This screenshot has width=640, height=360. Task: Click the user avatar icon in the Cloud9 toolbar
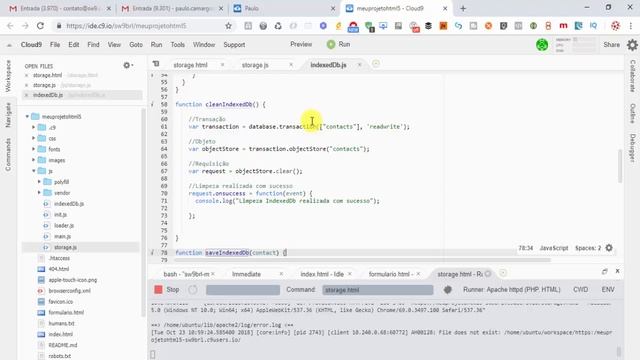542,45
